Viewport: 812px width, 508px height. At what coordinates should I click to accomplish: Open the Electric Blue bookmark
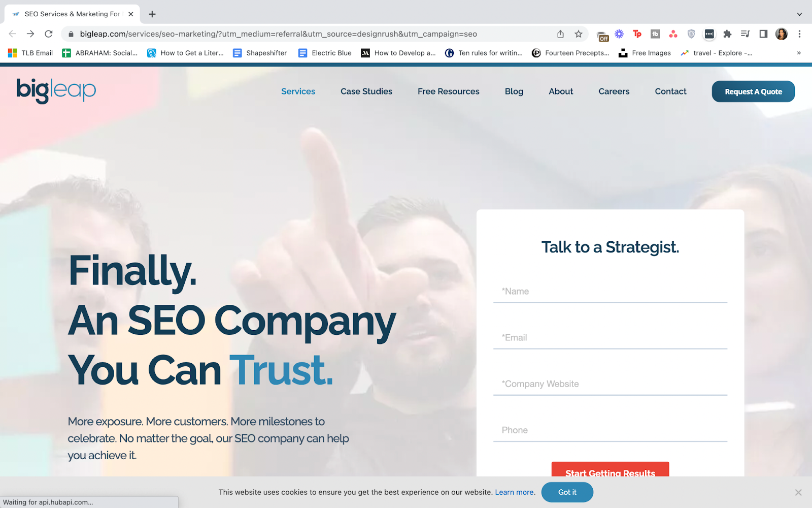(325, 53)
